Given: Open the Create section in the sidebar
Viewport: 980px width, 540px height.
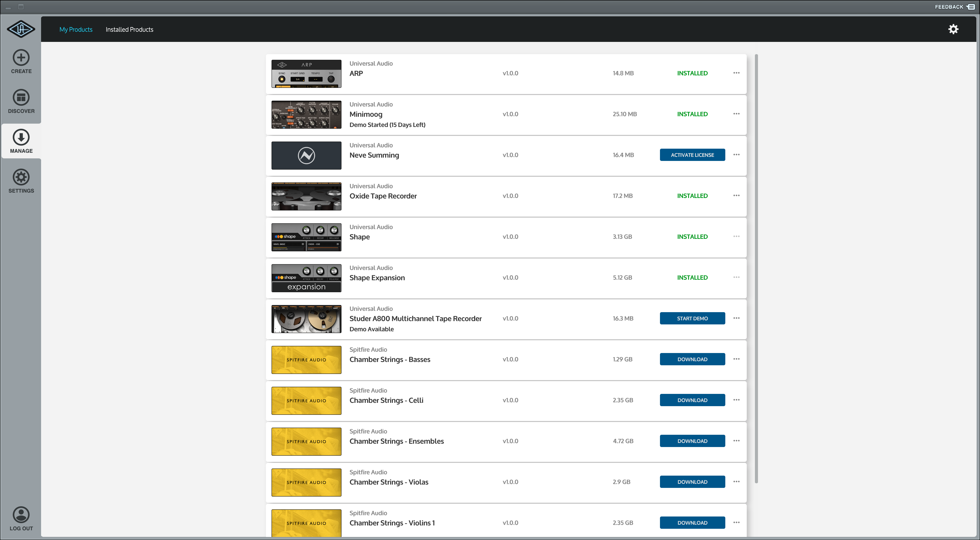Looking at the screenshot, I should pos(21,62).
